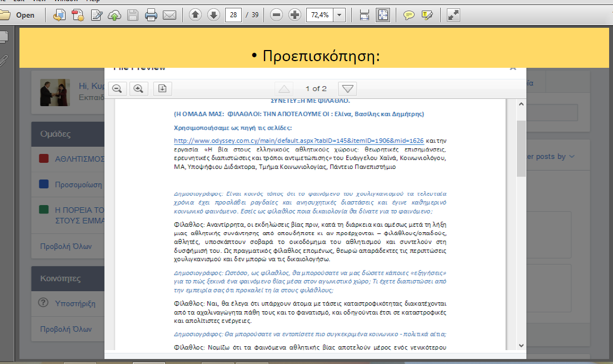Close the File Preview dialog
This screenshot has height=364, width=613.
pyautogui.click(x=513, y=68)
